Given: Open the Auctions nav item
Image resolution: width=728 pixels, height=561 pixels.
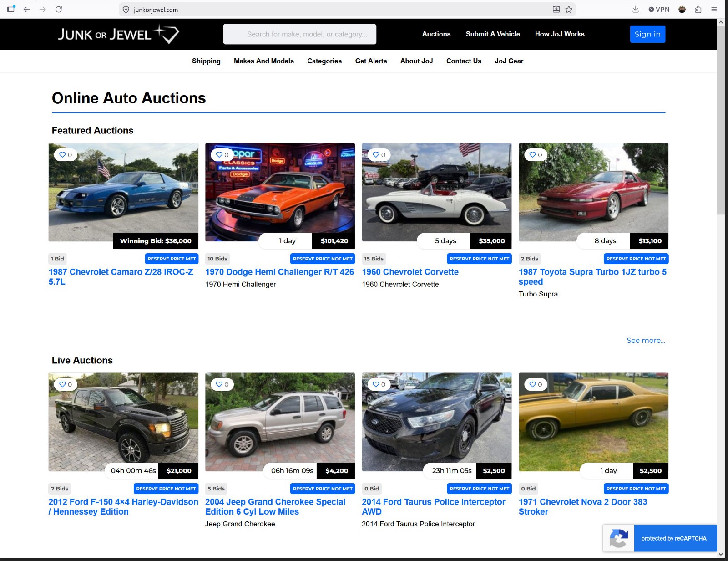Looking at the screenshot, I should 436,34.
